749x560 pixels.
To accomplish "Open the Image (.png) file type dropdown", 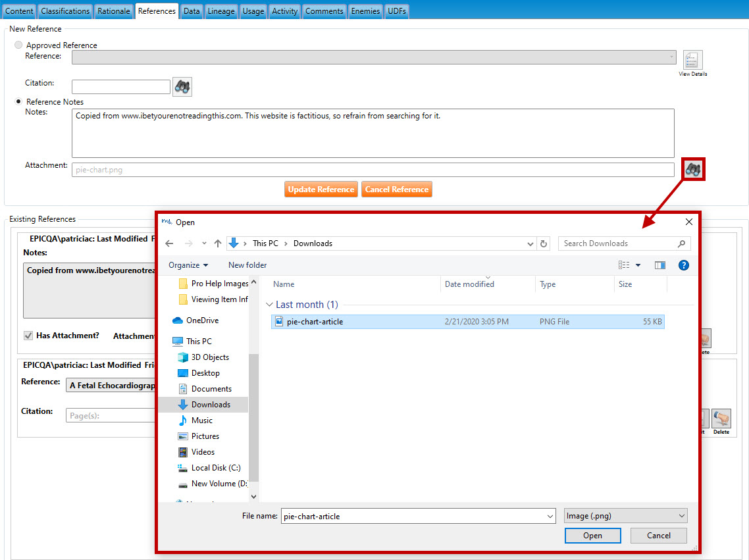I will (625, 516).
